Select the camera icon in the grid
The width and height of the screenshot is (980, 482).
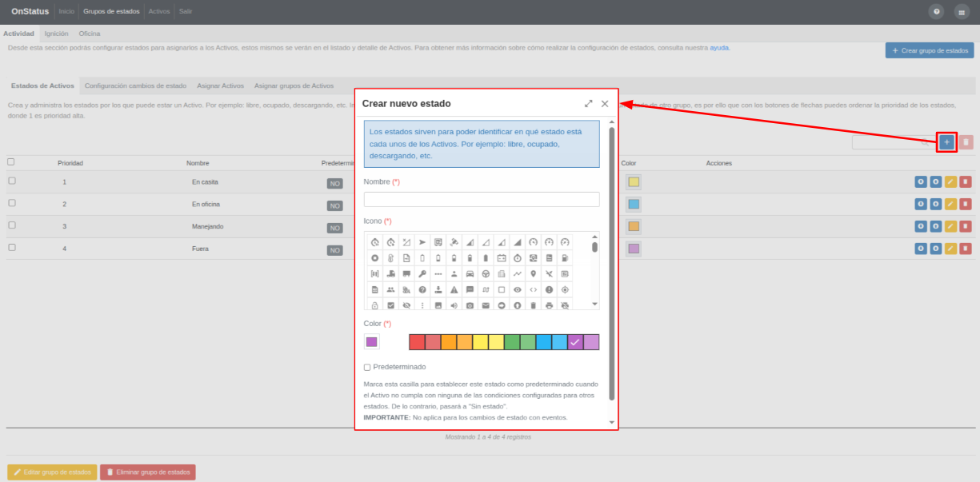(x=470, y=305)
